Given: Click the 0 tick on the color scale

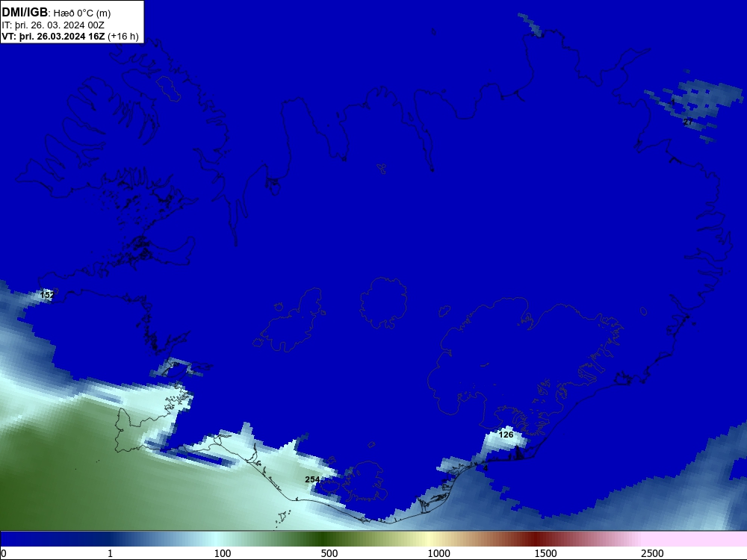Looking at the screenshot, I should click(x=4, y=553).
